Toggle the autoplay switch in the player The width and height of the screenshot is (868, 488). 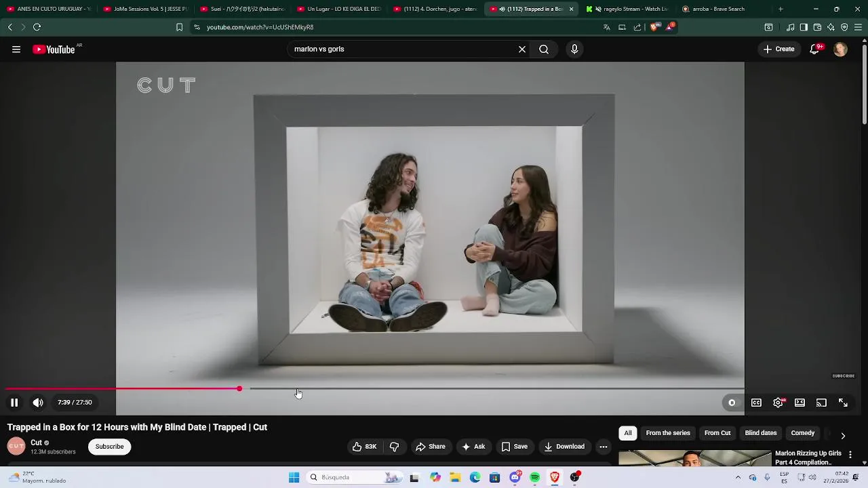(x=732, y=403)
